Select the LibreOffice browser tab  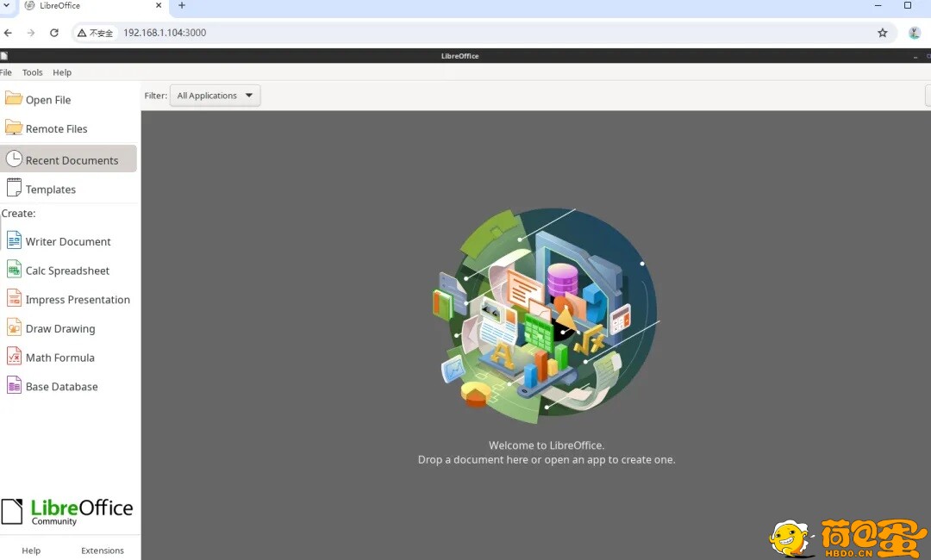[x=93, y=7]
